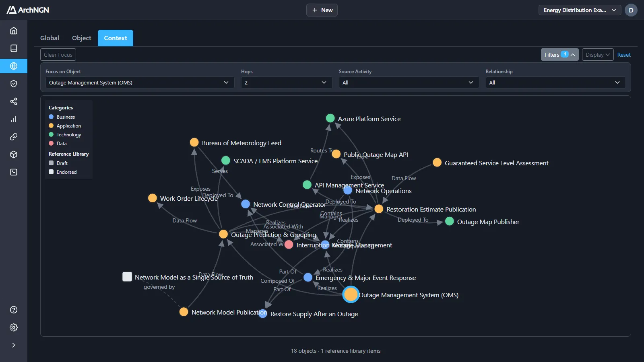Viewport: 644px width, 362px height.
Task: Toggle the Data category in legend
Action: (x=58, y=144)
